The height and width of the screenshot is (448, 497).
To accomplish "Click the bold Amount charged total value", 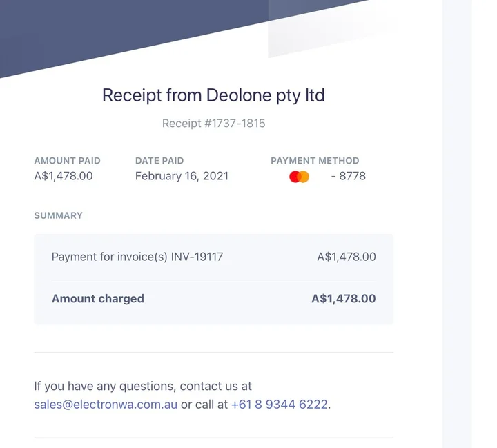I will click(344, 299).
